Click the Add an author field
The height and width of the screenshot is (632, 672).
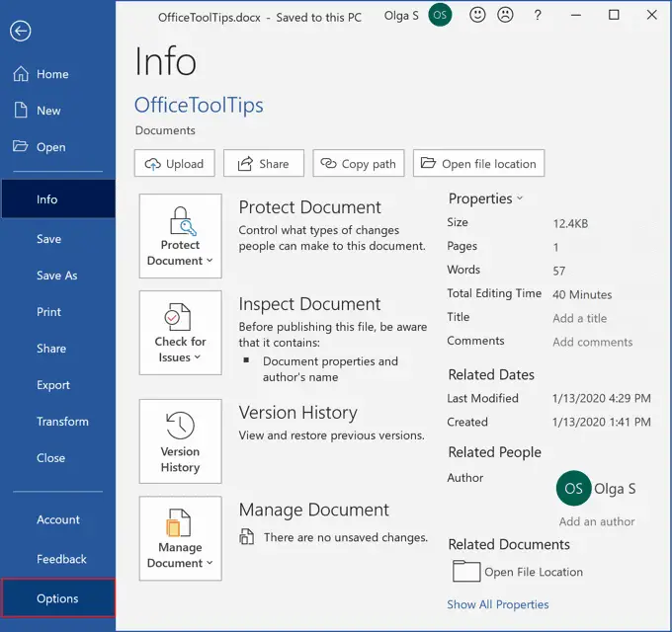[597, 521]
